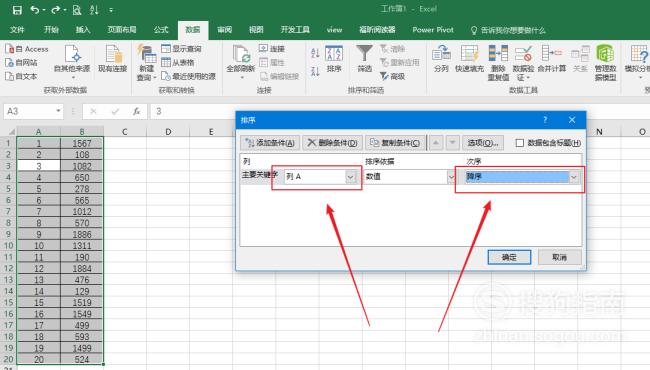Open the 列 A primary key dropdown
Image resolution: width=650 pixels, height=370 pixels.
tap(351, 177)
